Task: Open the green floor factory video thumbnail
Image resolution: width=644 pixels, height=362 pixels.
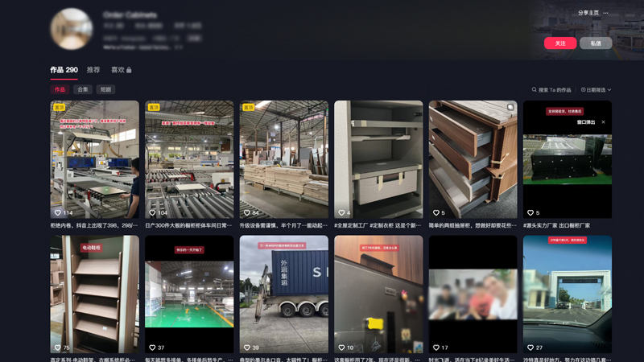Action: [189, 294]
